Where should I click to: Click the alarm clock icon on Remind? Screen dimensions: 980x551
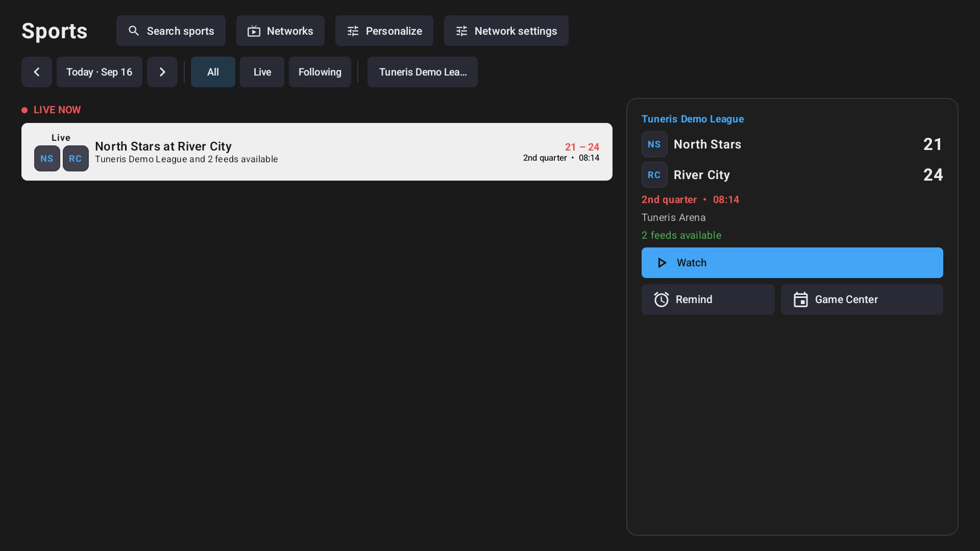(661, 299)
